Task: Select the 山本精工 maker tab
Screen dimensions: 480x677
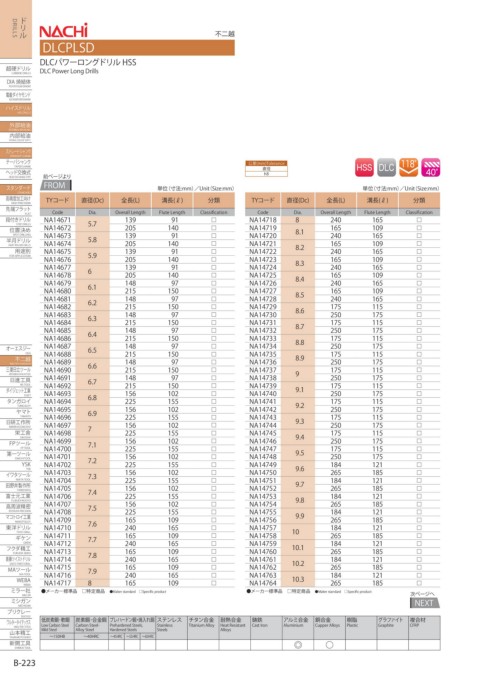Action: click(16, 634)
